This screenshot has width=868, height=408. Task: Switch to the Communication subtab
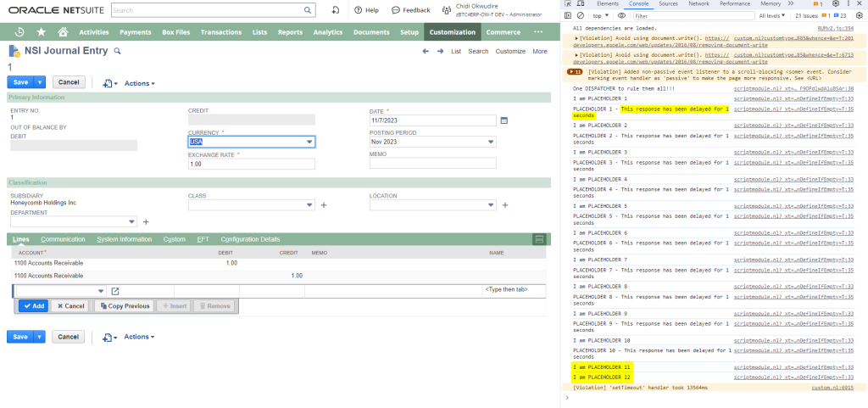point(63,239)
